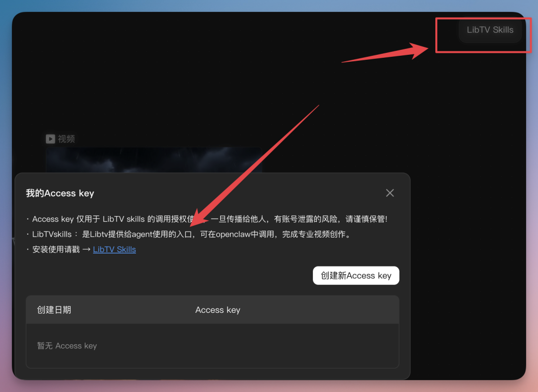Click the 暂无 Access key empty row
538x392 pixels.
(67, 345)
